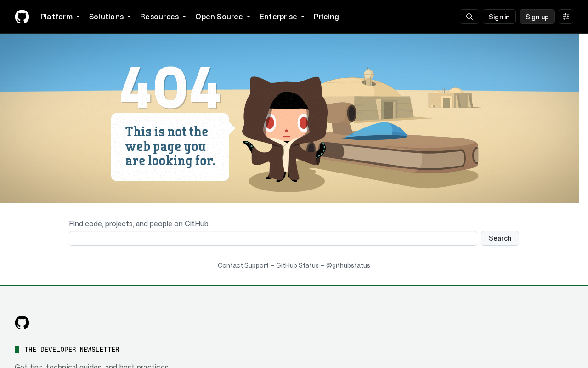Image resolution: width=588 pixels, height=368 pixels.
Task: Expand the Solutions dropdown menu
Action: point(110,17)
